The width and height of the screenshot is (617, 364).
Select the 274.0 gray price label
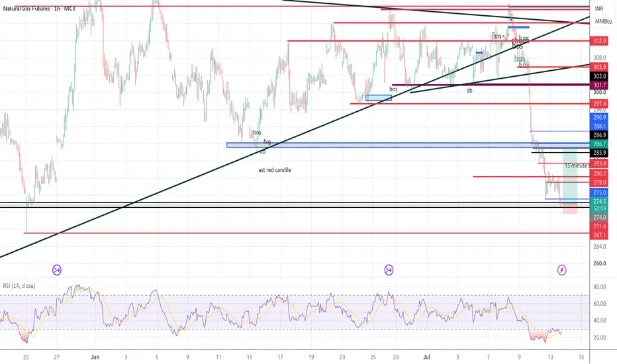tap(599, 217)
